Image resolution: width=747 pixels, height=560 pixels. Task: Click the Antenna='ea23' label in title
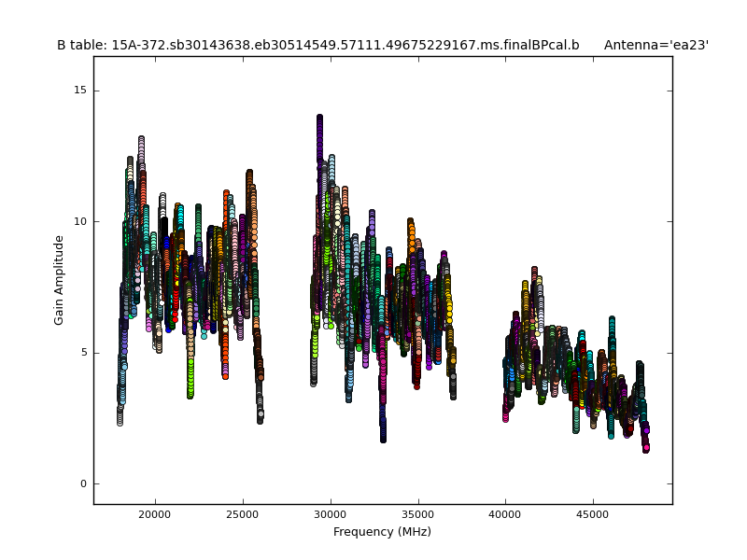(x=655, y=45)
